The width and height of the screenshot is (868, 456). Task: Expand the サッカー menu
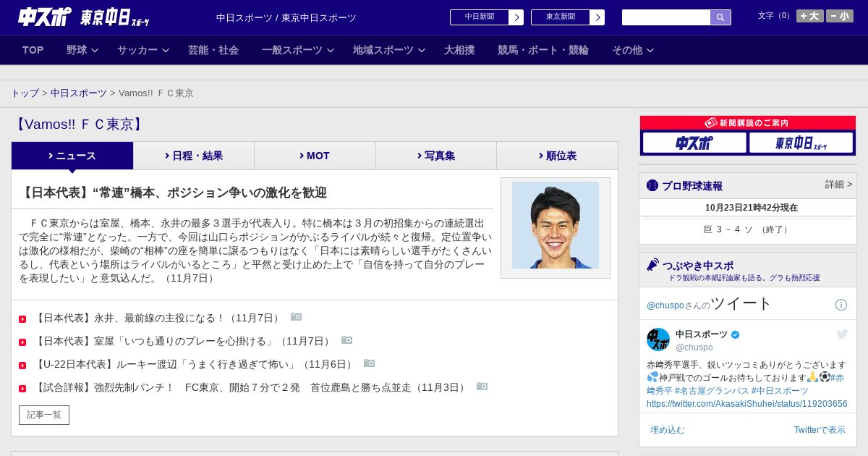tap(143, 50)
